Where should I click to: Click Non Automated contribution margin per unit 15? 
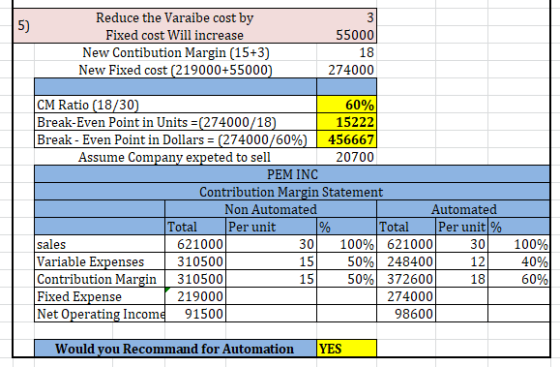pos(271,279)
